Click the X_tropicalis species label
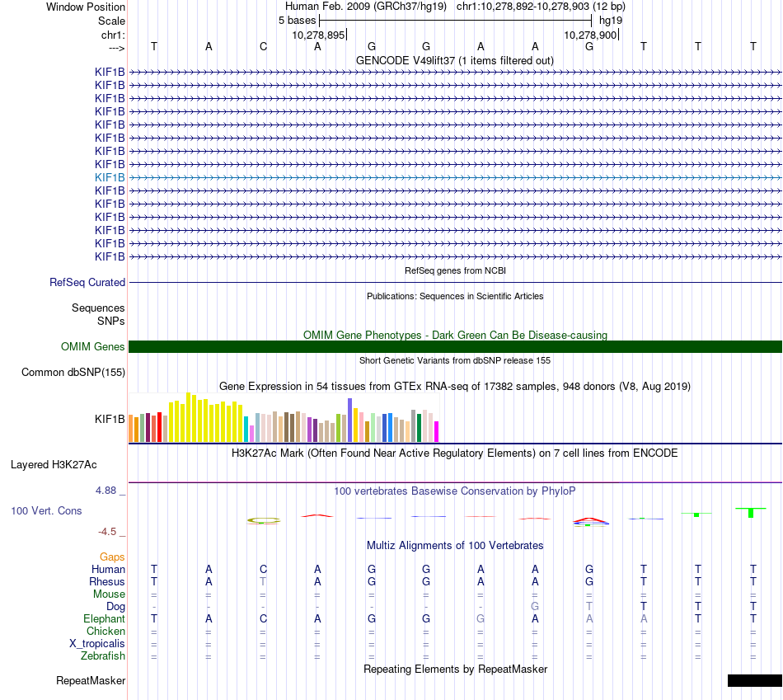783x700 pixels. 97,644
